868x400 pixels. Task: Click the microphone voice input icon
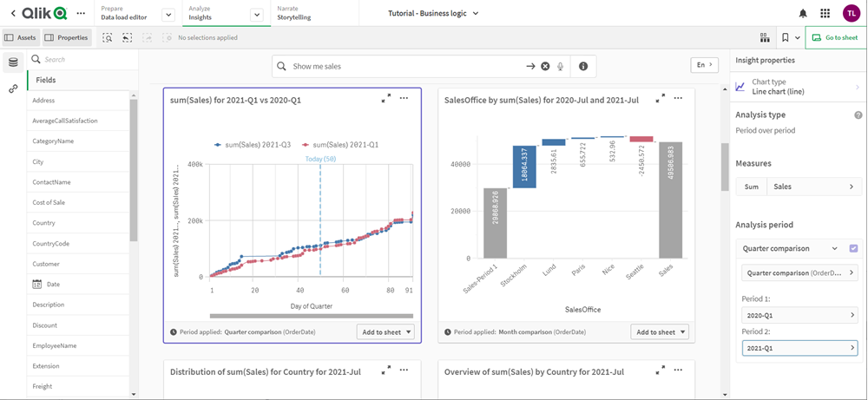pyautogui.click(x=561, y=66)
